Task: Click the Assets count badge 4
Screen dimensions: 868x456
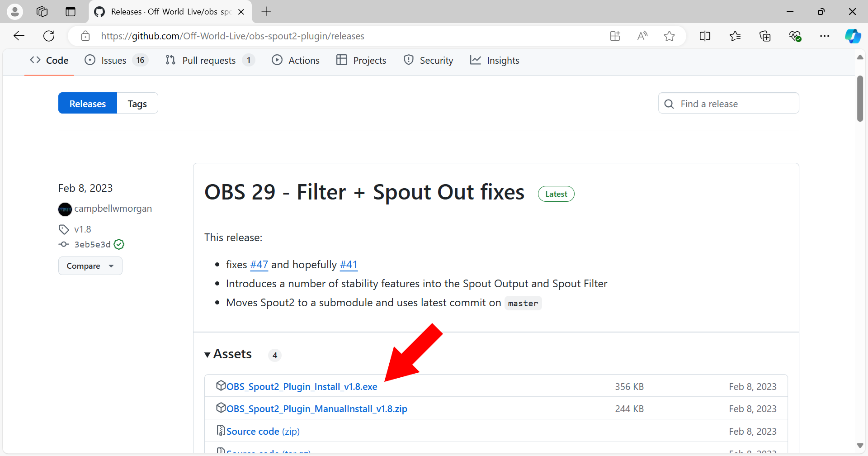Action: [x=275, y=356]
